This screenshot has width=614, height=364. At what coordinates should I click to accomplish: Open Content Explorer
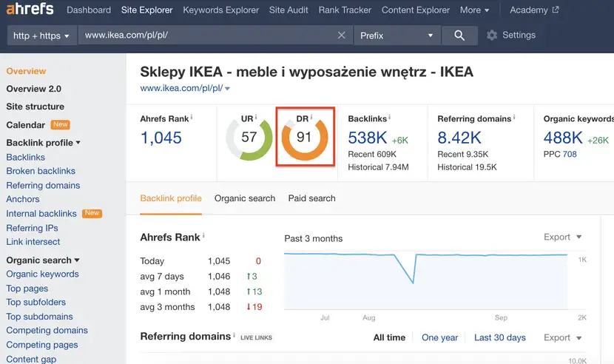tap(416, 10)
